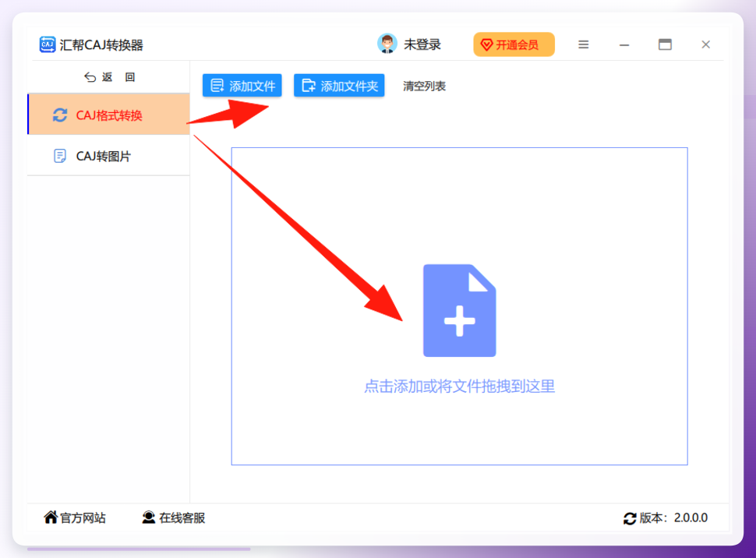Click the app title 汇帮CAJ转换器 text
This screenshot has width=756, height=558.
click(101, 45)
